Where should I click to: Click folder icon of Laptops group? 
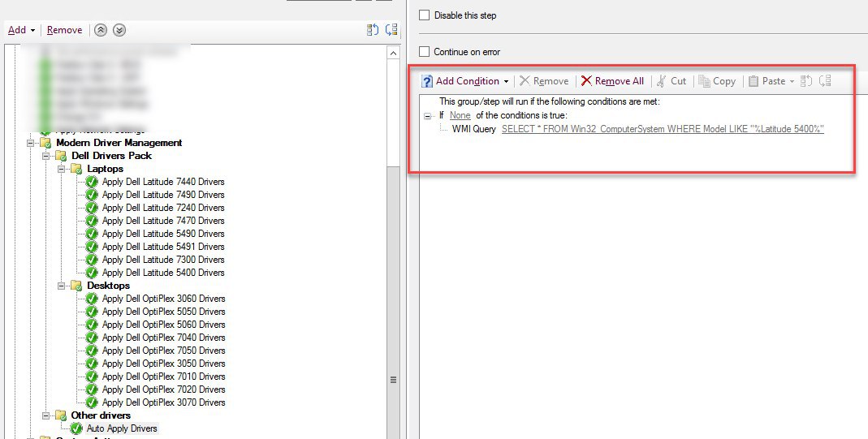(x=76, y=169)
